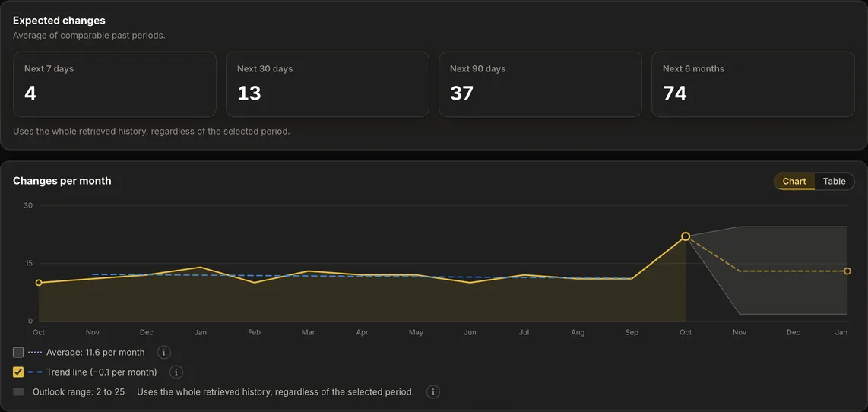This screenshot has width=868, height=412.
Task: Click the value 37 in Next 90 days
Action: [x=461, y=93]
